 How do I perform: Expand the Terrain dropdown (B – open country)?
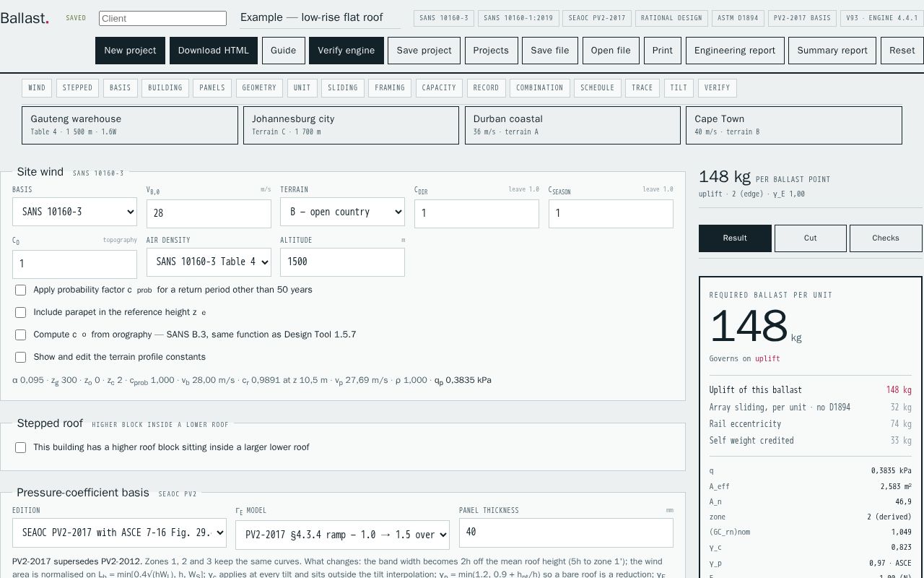click(342, 212)
